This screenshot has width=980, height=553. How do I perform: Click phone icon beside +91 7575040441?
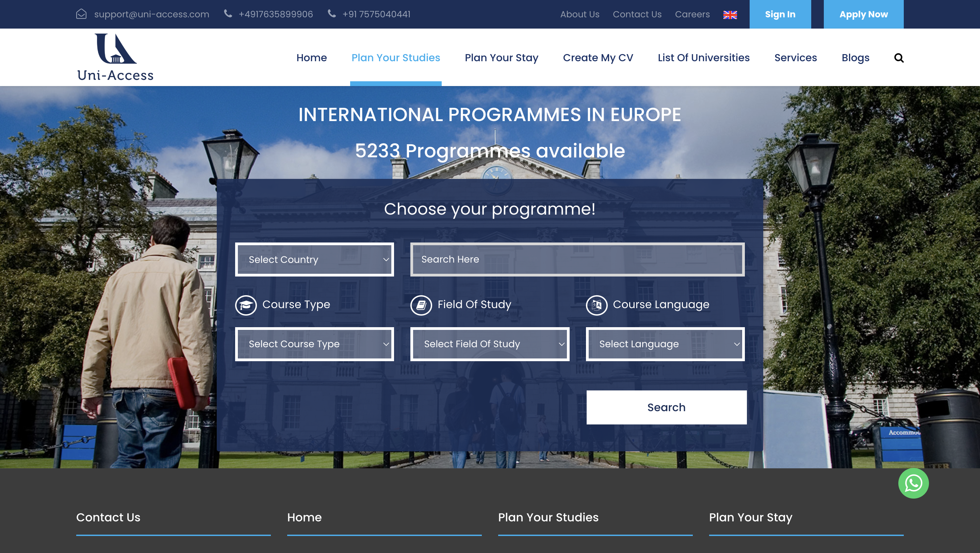pyautogui.click(x=332, y=14)
